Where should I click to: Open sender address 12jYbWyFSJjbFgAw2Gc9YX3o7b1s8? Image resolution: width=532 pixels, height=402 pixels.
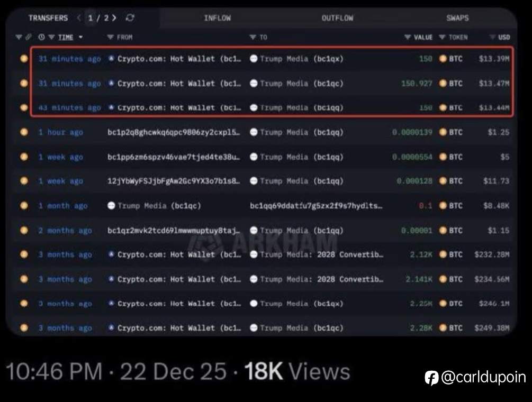[x=174, y=181]
